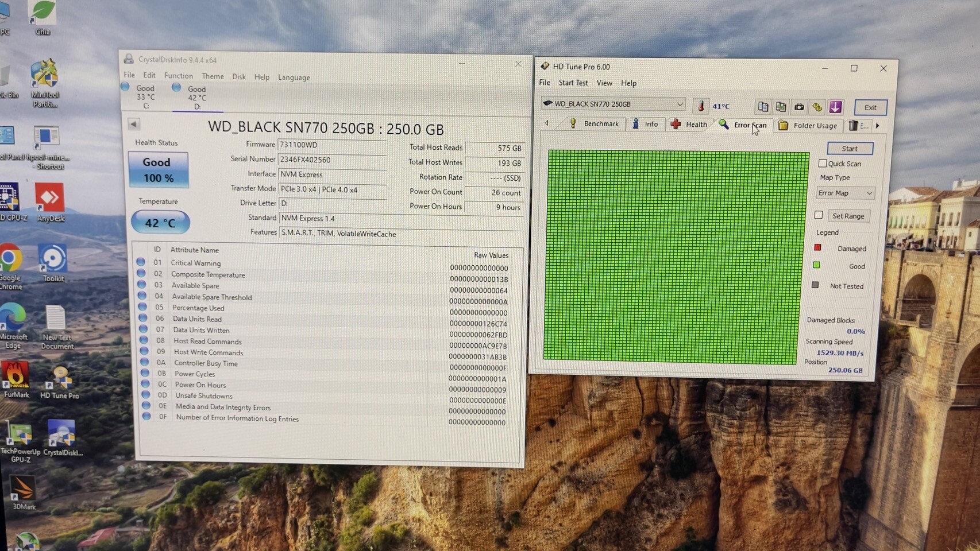Tick the checkbox beside Set Range
Viewport: 980px width, 551px height.
tap(819, 215)
